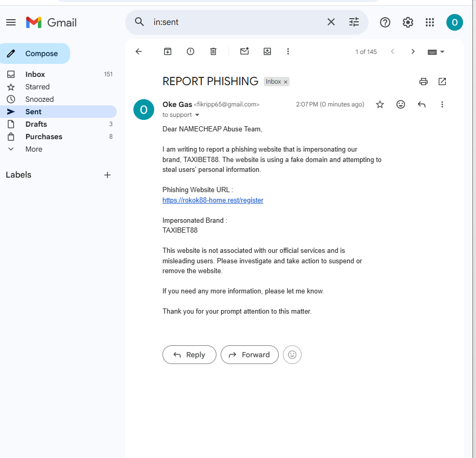This screenshot has height=458, width=476.
Task: Clear the in:sent search query
Action: point(331,22)
